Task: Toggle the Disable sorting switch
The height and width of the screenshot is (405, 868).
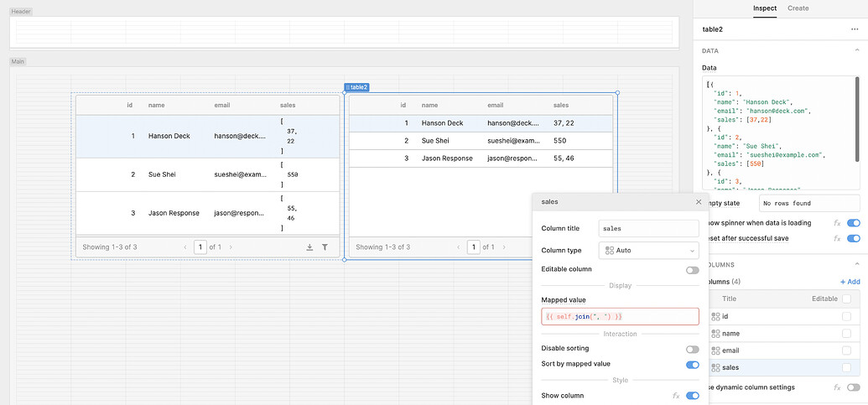Action: (x=692, y=349)
